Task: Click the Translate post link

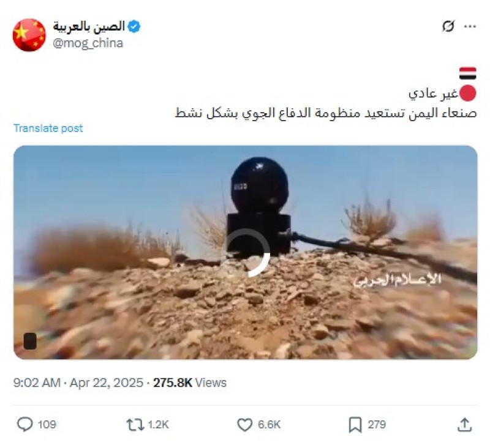Action: tap(48, 128)
